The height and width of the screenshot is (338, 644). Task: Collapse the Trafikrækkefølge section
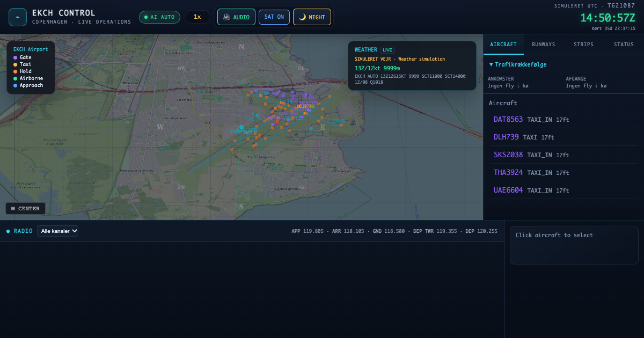pyautogui.click(x=518, y=64)
